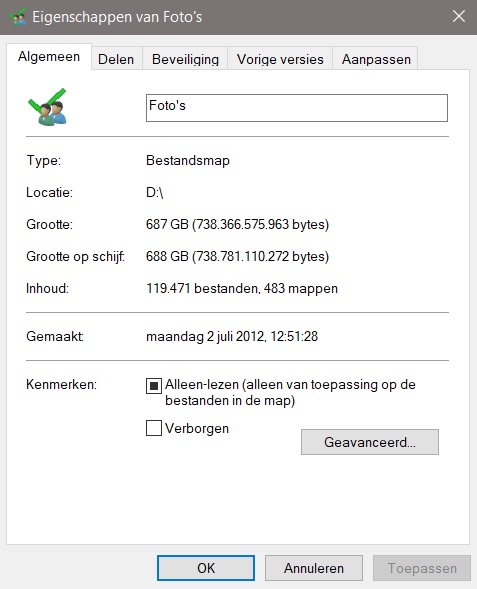Click the Locatie value D:\

coord(154,193)
